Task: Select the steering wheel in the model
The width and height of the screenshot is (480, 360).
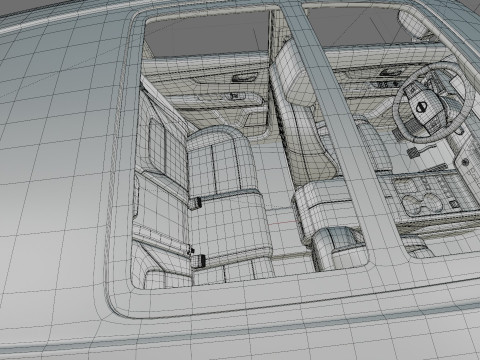Action: click(435, 103)
